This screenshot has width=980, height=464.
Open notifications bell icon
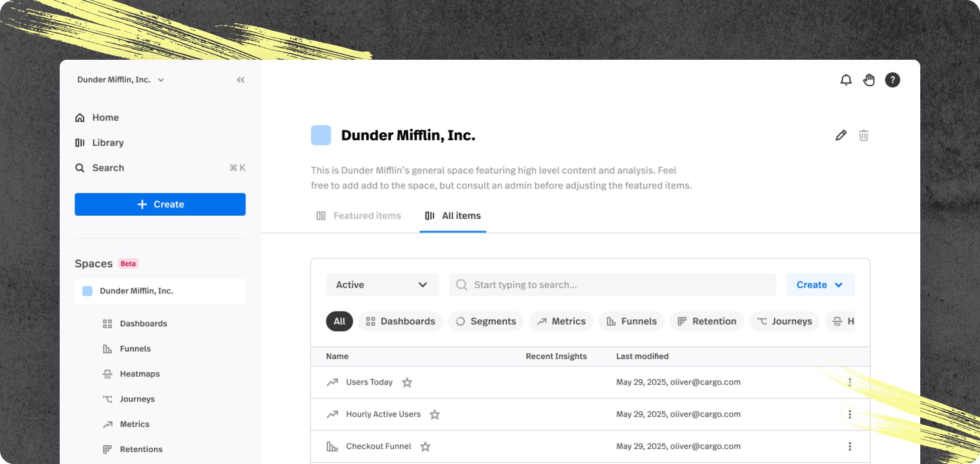coord(846,80)
